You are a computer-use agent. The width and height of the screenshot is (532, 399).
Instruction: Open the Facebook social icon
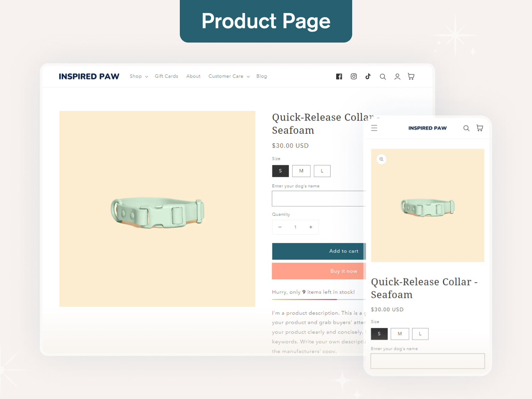[339, 76]
